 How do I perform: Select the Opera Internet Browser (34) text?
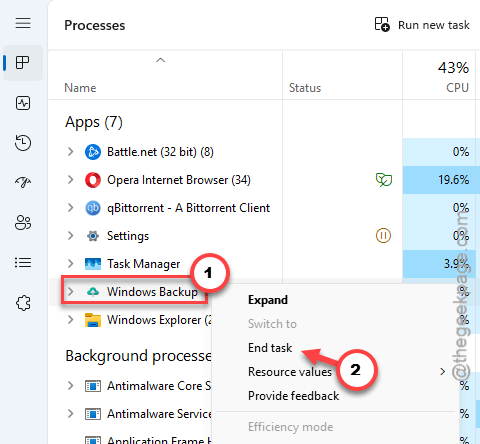pos(179,180)
